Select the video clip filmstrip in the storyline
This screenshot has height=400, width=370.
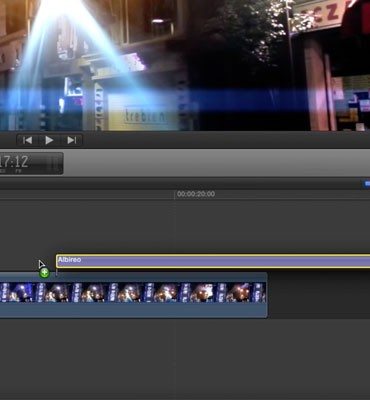pyautogui.click(x=133, y=293)
